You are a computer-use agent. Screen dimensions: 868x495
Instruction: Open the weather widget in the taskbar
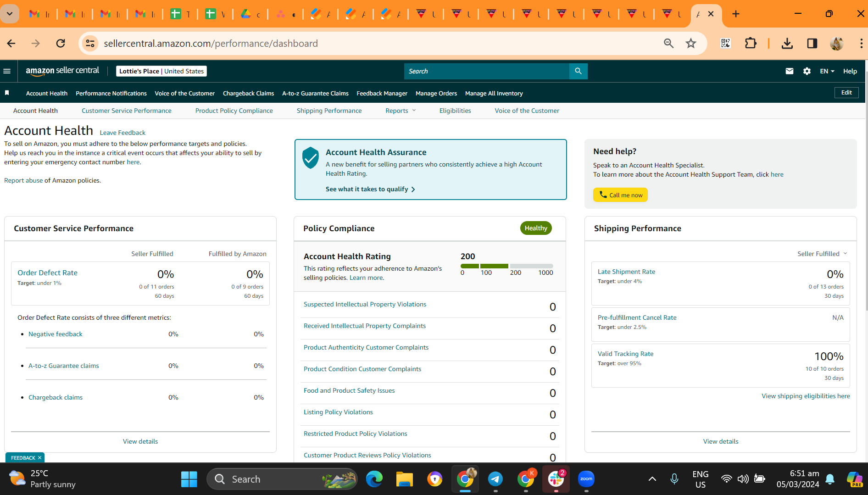click(x=42, y=479)
